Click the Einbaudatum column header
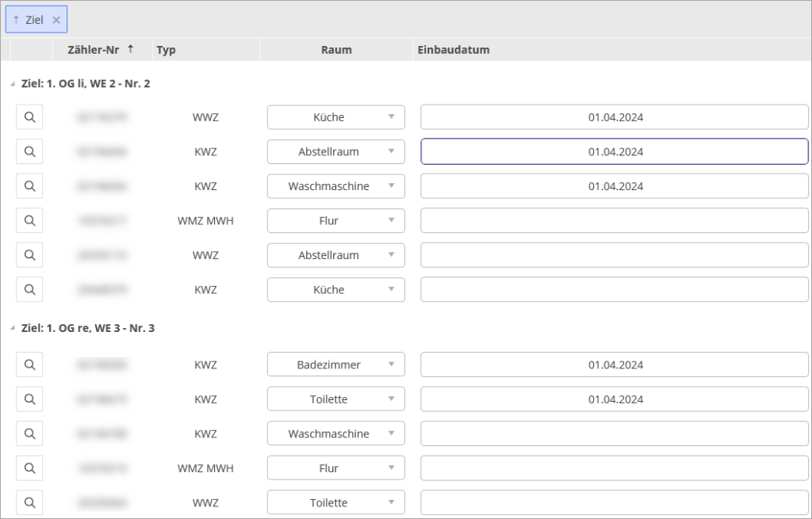 pos(453,50)
